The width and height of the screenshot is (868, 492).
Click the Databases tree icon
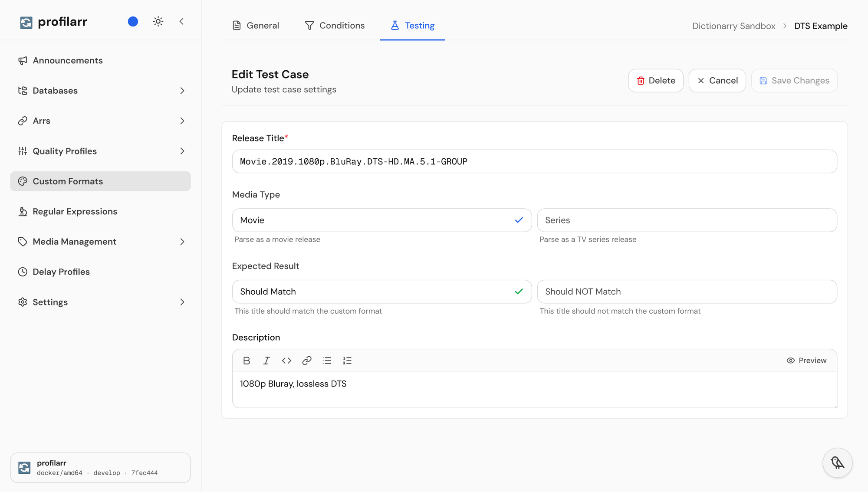23,91
